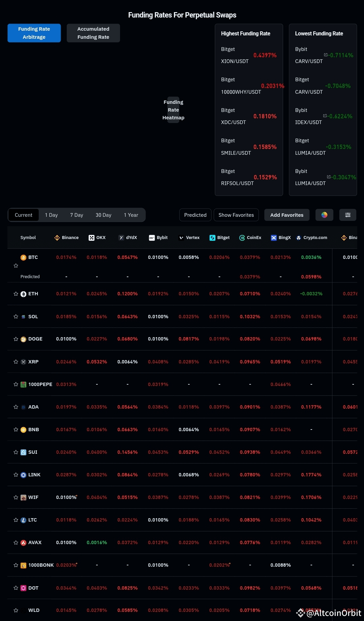Click the WIF coin icon

(x=23, y=497)
